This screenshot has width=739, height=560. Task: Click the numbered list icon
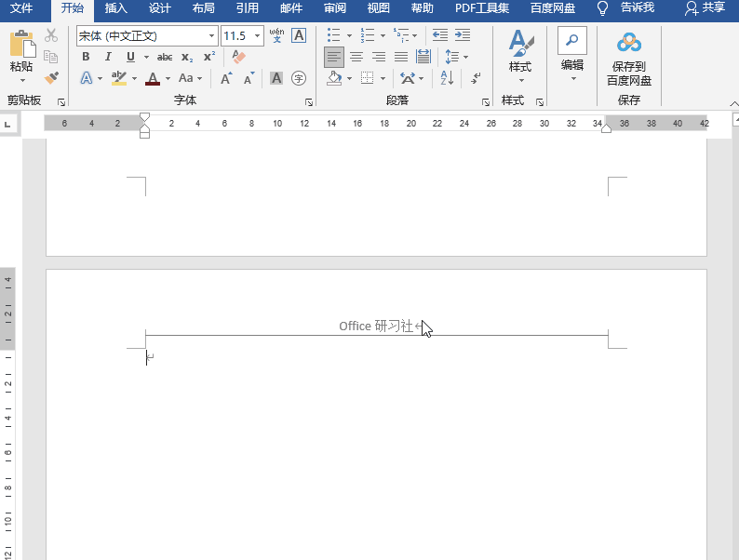367,35
